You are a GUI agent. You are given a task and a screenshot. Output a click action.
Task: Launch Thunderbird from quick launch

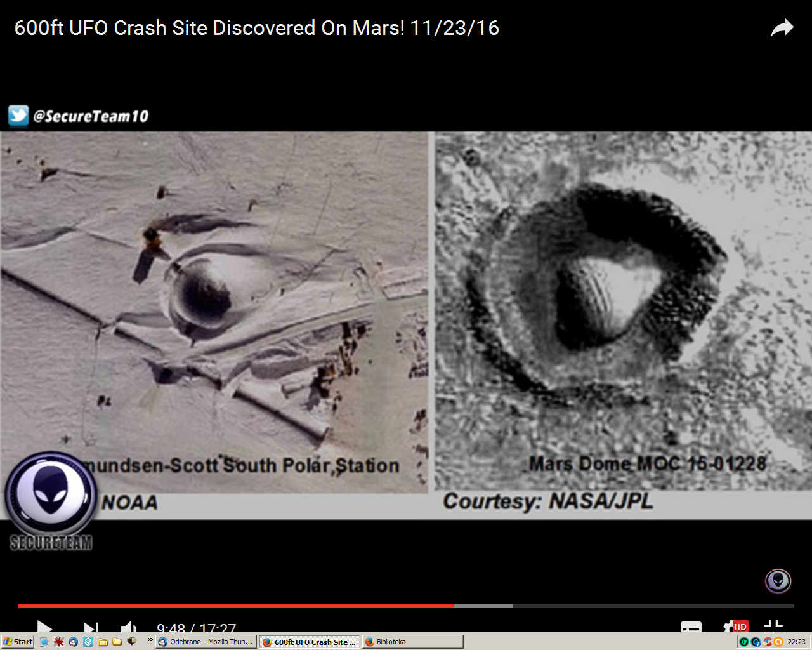(73, 642)
